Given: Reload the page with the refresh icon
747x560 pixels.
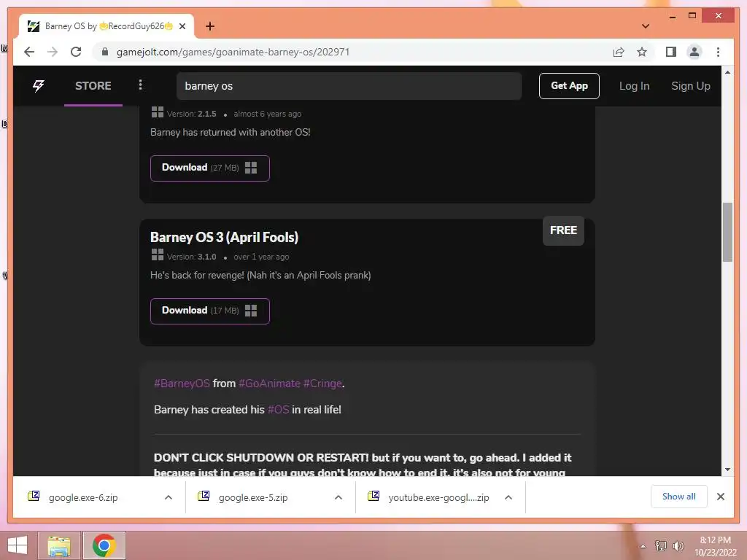Looking at the screenshot, I should [x=76, y=52].
